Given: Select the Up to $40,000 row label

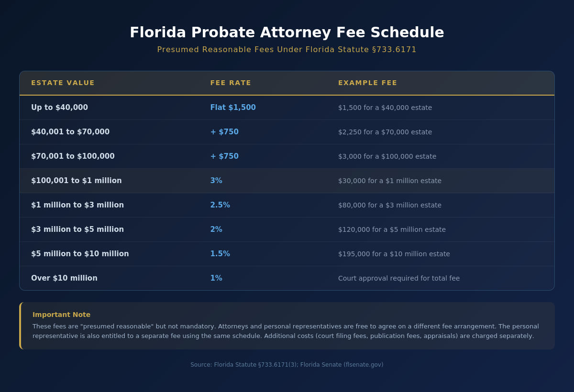Looking at the screenshot, I should (59, 108).
